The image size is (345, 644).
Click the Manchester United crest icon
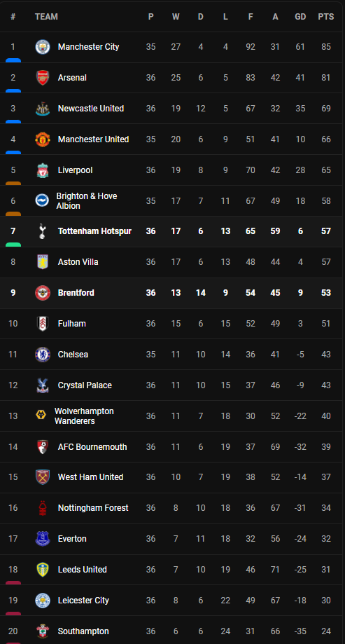43,139
